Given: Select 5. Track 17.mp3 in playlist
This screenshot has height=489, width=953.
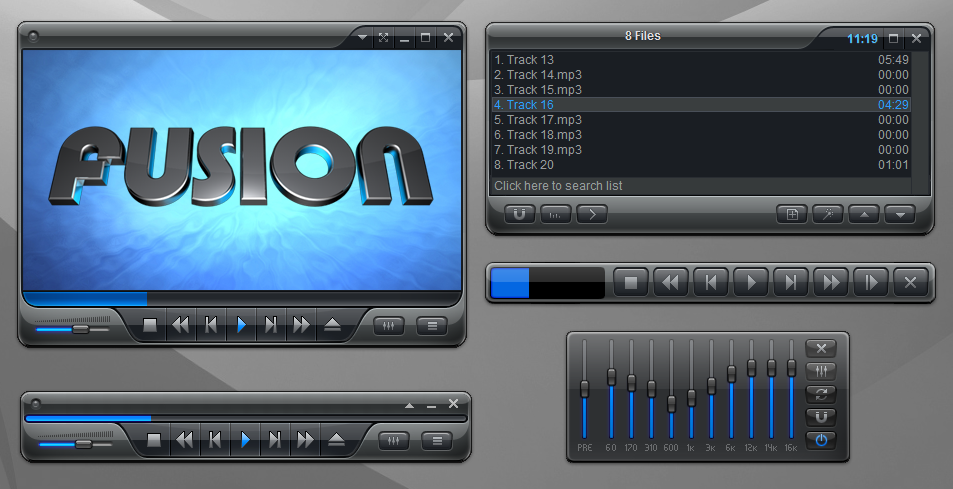Looking at the screenshot, I should 701,120.
